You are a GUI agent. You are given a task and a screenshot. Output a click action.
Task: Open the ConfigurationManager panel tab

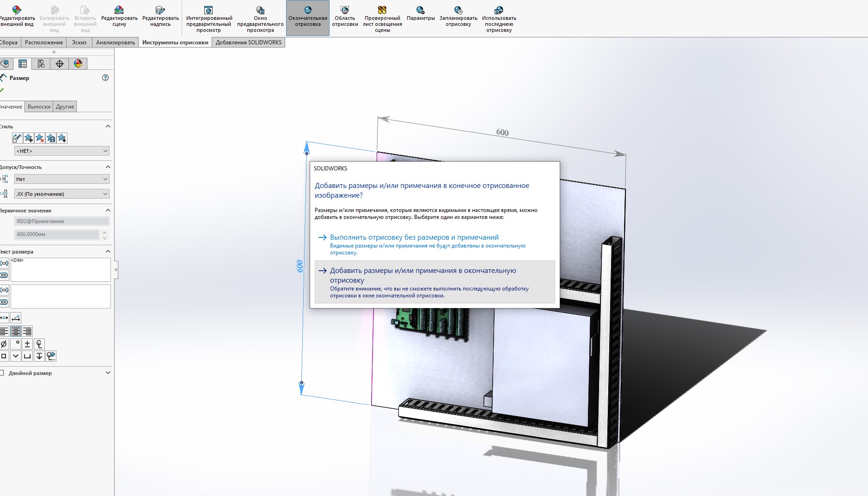41,64
